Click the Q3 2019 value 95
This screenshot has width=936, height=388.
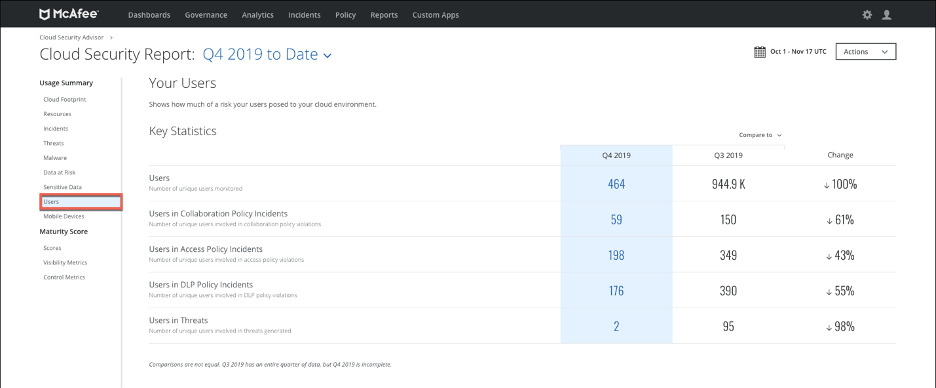728,327
